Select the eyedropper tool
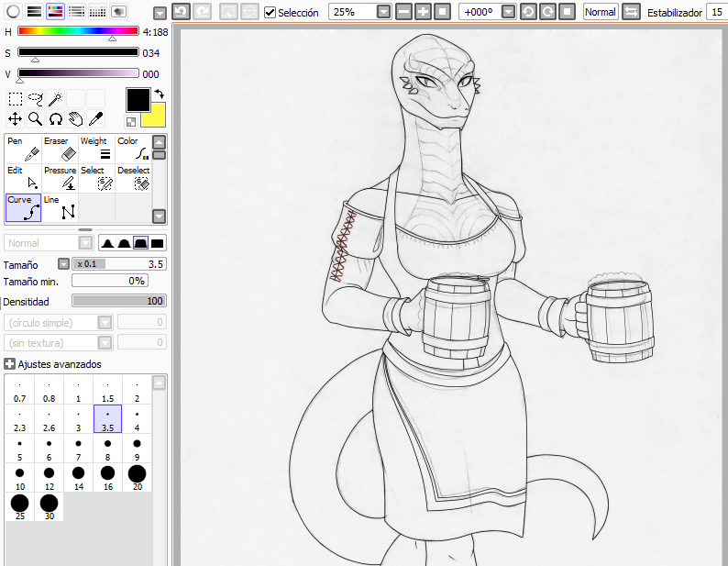728x566 pixels. pos(95,119)
